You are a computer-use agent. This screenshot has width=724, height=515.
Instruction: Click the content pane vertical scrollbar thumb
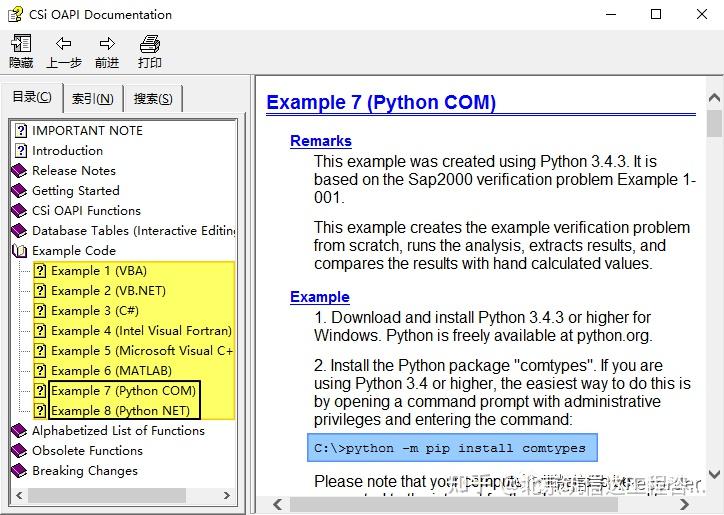(714, 123)
